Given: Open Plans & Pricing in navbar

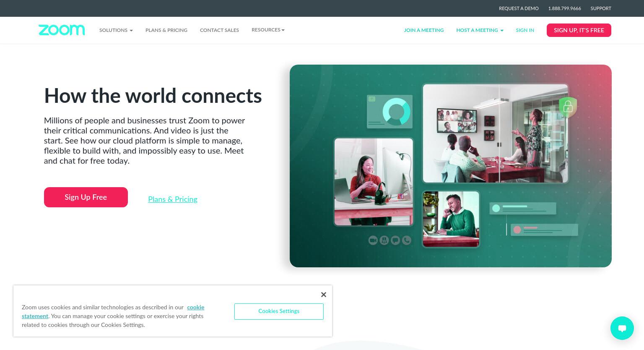Looking at the screenshot, I should tap(166, 30).
